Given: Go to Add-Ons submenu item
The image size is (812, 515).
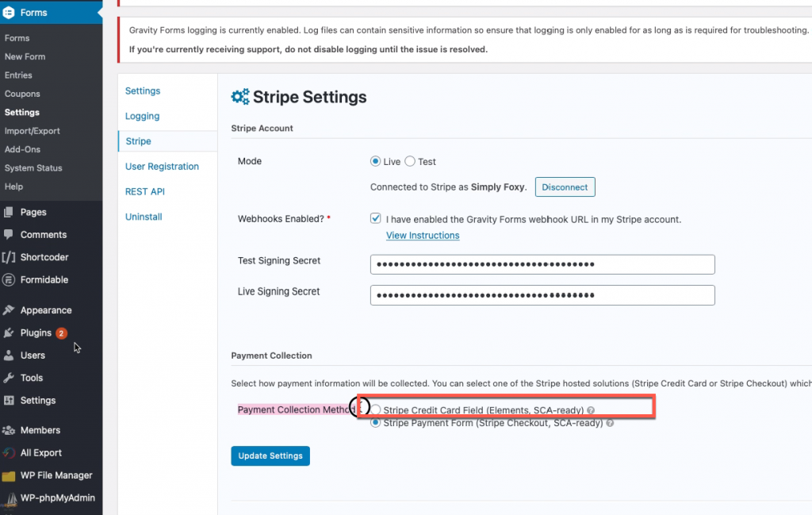Looking at the screenshot, I should click(x=22, y=149).
